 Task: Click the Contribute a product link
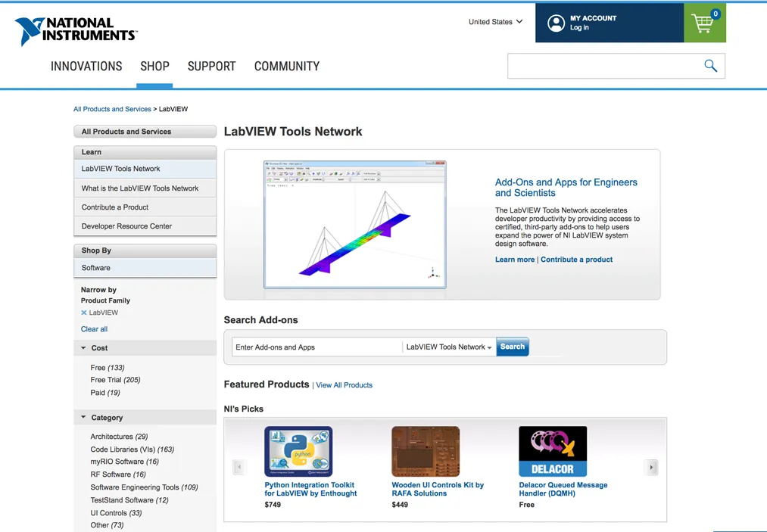click(576, 260)
